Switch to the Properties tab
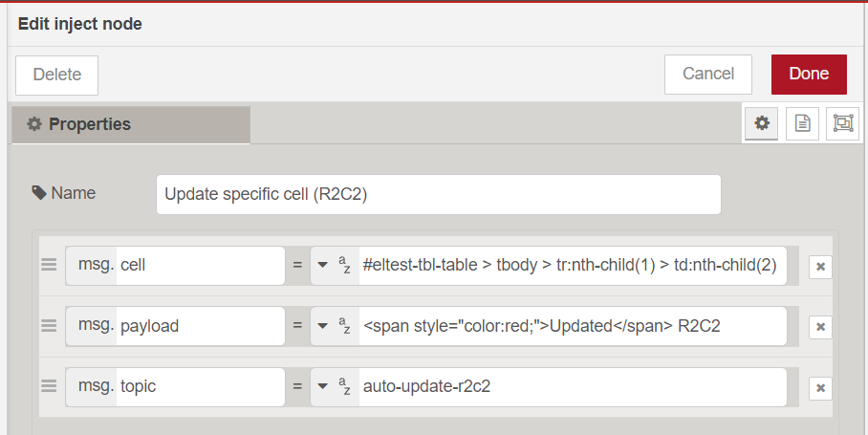 130,124
